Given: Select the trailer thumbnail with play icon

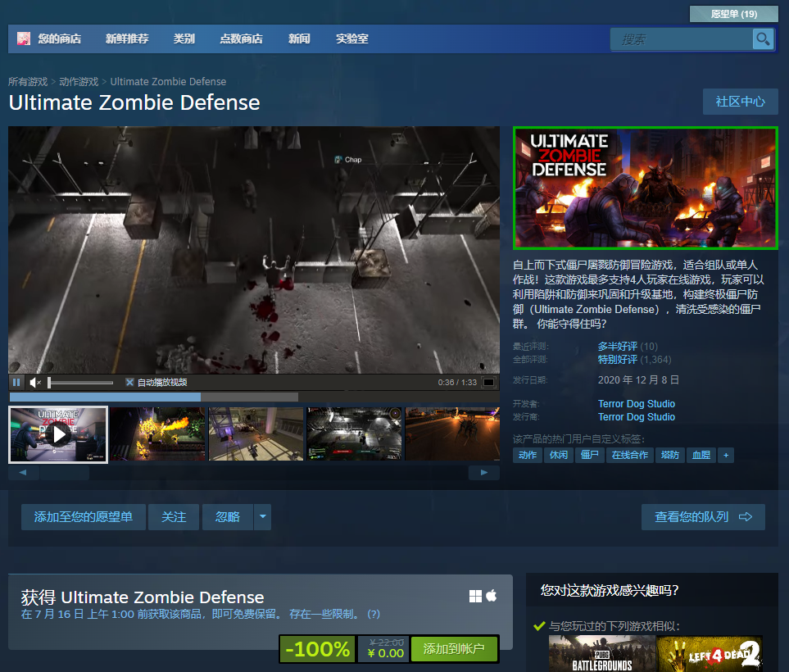Looking at the screenshot, I should pos(58,434).
